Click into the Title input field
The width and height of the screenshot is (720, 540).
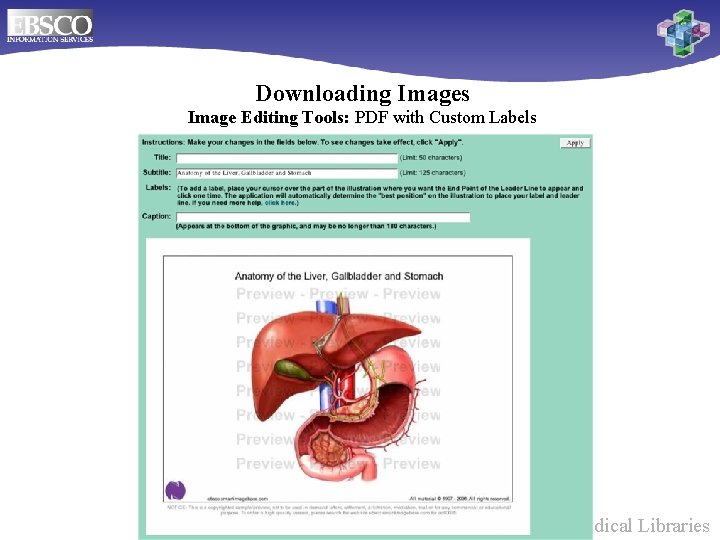pos(287,158)
